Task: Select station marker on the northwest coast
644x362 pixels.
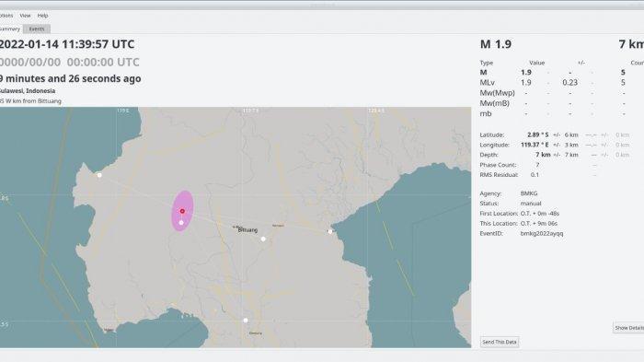Action: [99, 175]
